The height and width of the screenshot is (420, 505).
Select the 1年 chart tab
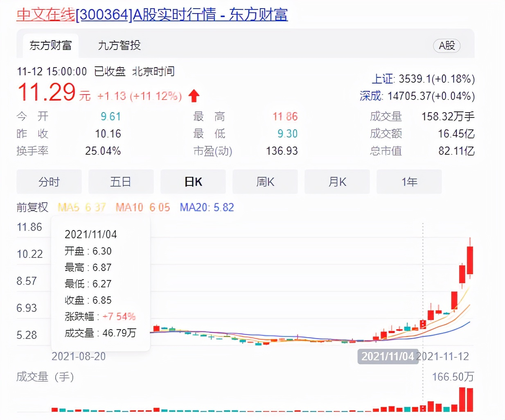click(409, 182)
